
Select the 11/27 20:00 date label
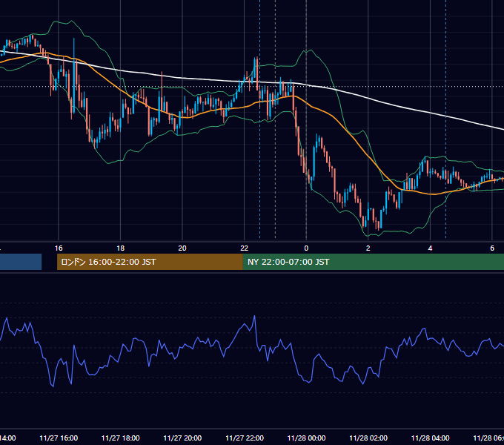[x=182, y=438]
